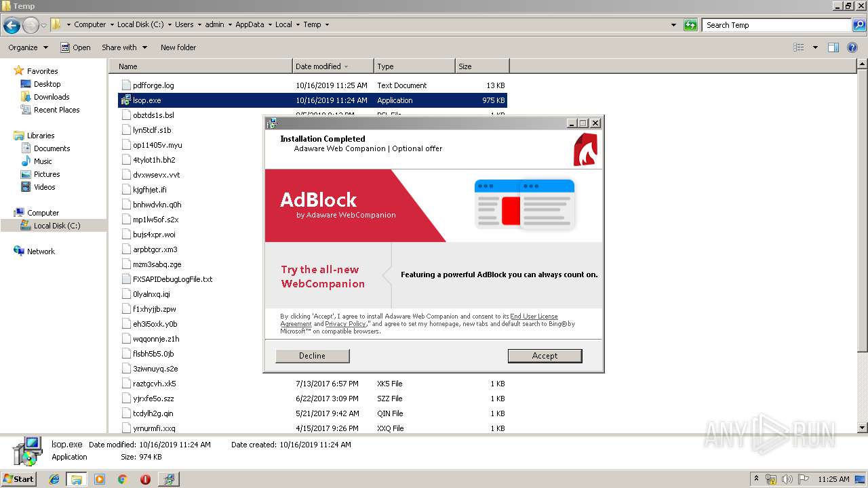Screen dimensions: 868x488
Task: Open the Pictures library
Action: coord(47,174)
